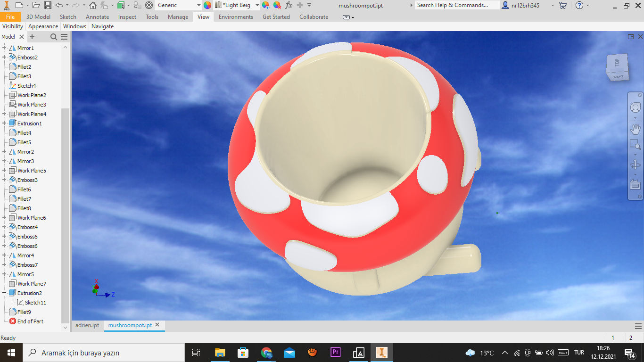The width and height of the screenshot is (644, 362).
Task: Expand the Work Plane4 node
Action: tap(4, 114)
